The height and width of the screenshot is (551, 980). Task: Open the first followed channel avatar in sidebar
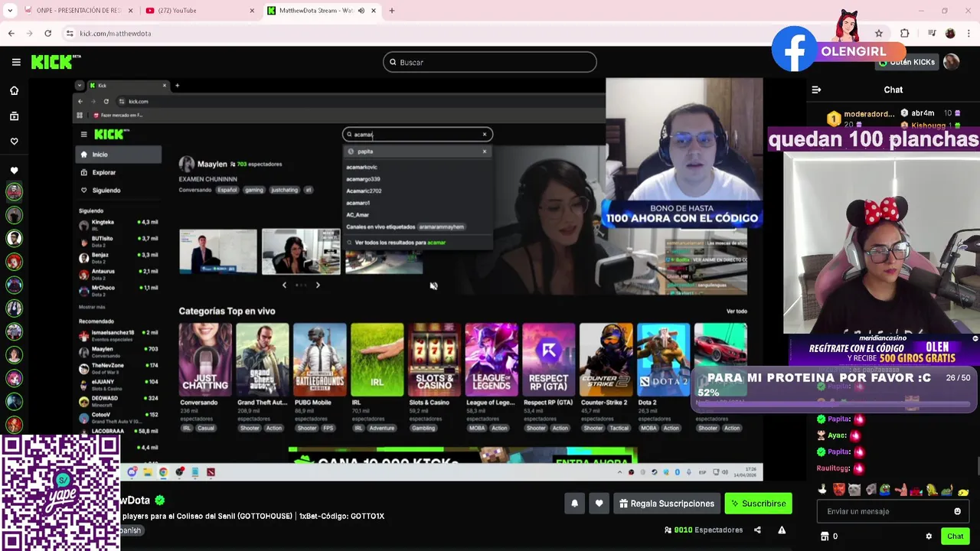click(x=14, y=192)
